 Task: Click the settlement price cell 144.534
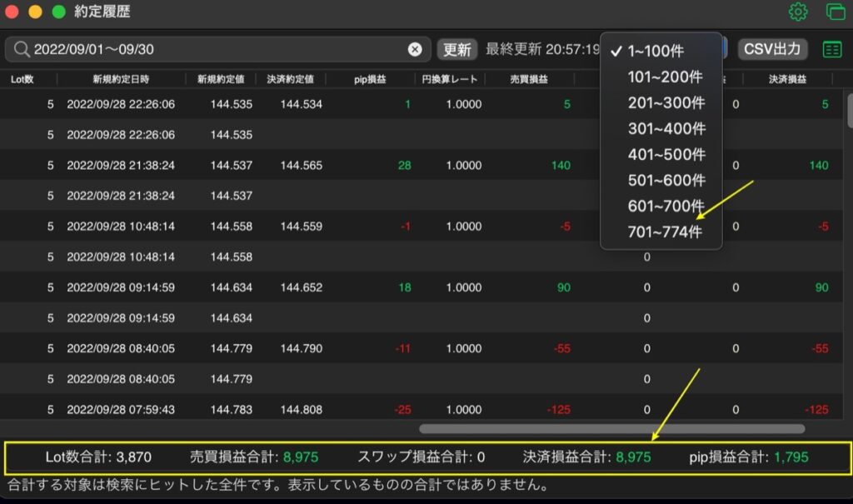[302, 104]
